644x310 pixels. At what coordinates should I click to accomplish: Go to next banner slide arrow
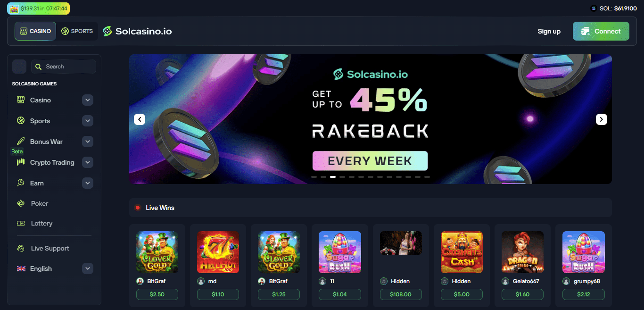tap(602, 119)
